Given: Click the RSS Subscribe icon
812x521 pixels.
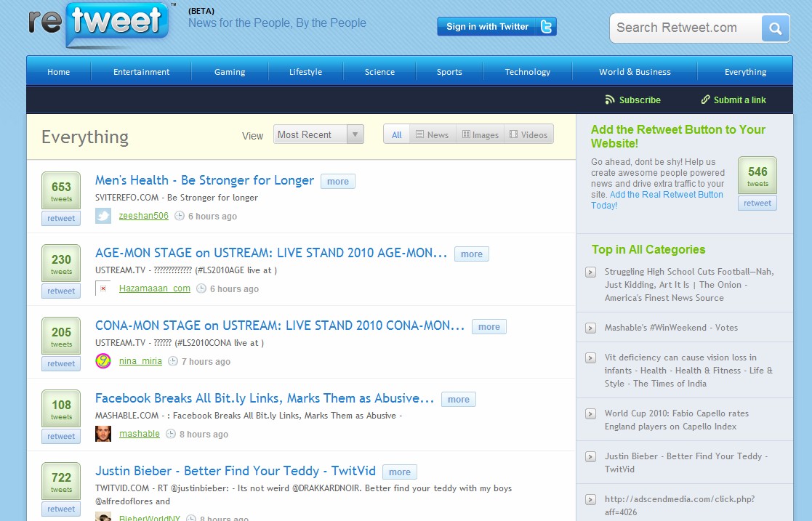Looking at the screenshot, I should point(609,100).
